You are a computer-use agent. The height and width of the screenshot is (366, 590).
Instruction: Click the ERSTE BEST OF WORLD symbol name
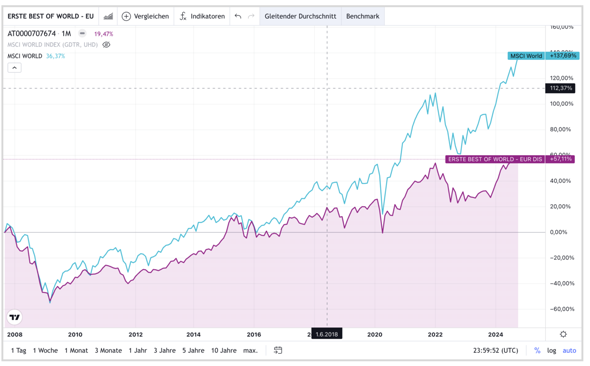pyautogui.click(x=50, y=16)
